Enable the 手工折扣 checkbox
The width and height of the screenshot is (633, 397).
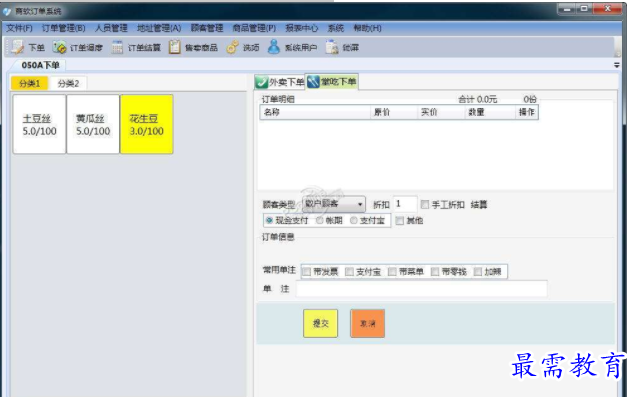click(x=425, y=205)
